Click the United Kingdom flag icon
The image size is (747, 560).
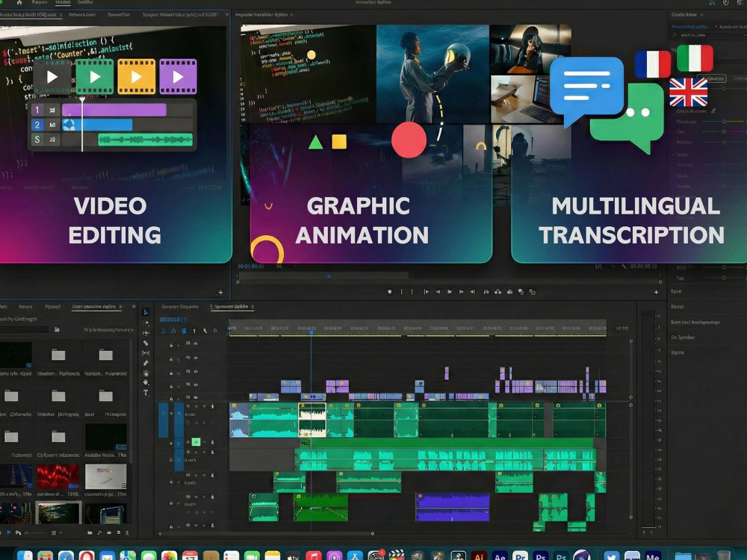pos(689,93)
